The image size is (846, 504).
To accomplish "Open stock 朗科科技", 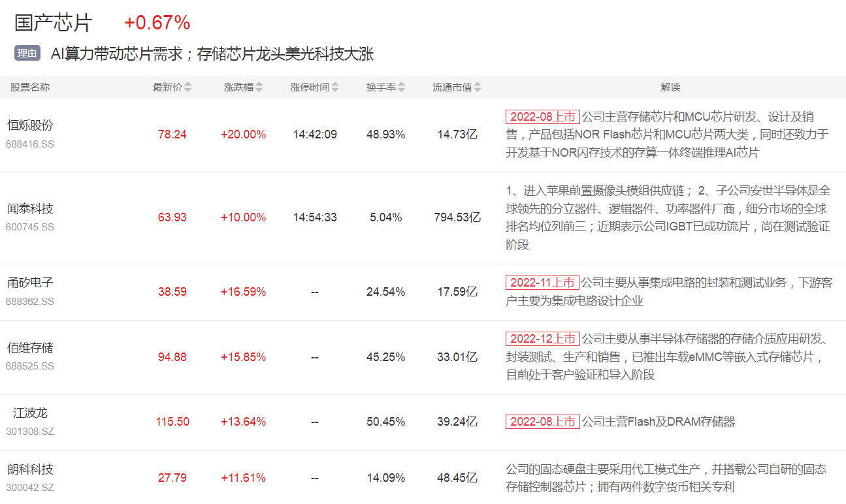I will pyautogui.click(x=30, y=469).
